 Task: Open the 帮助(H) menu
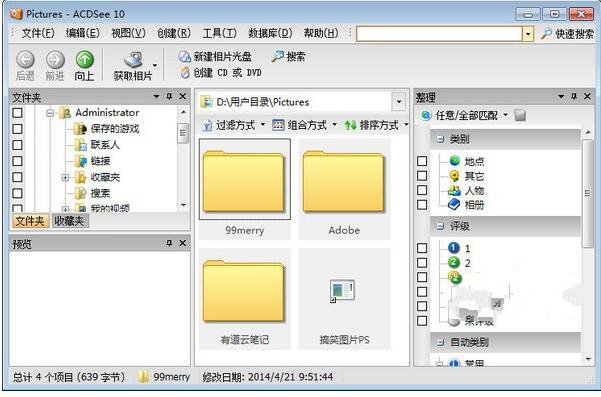click(x=321, y=33)
